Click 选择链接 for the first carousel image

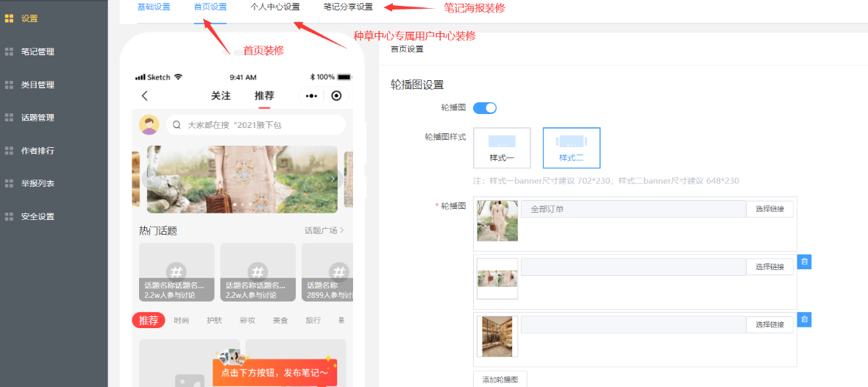click(x=769, y=209)
